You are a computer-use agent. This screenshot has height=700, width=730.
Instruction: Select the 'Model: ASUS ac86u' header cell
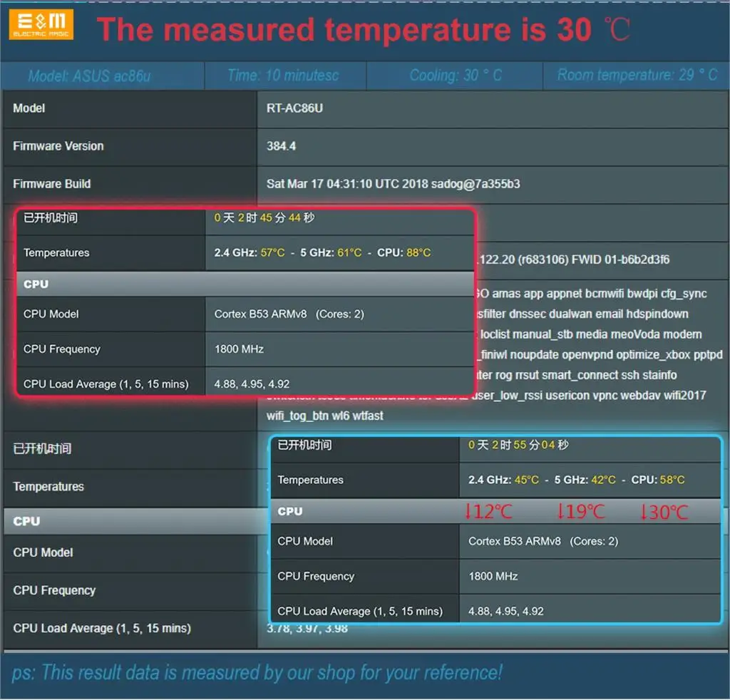(x=89, y=76)
